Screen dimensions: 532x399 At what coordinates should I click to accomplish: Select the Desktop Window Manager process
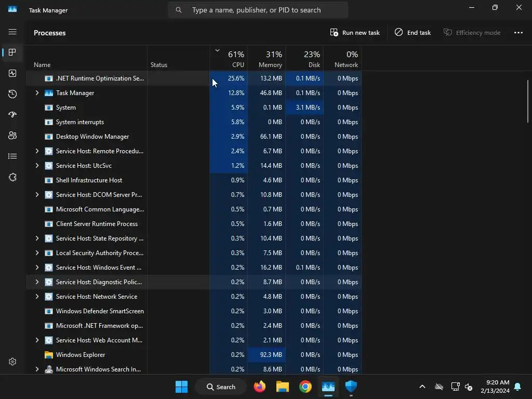[194, 137]
